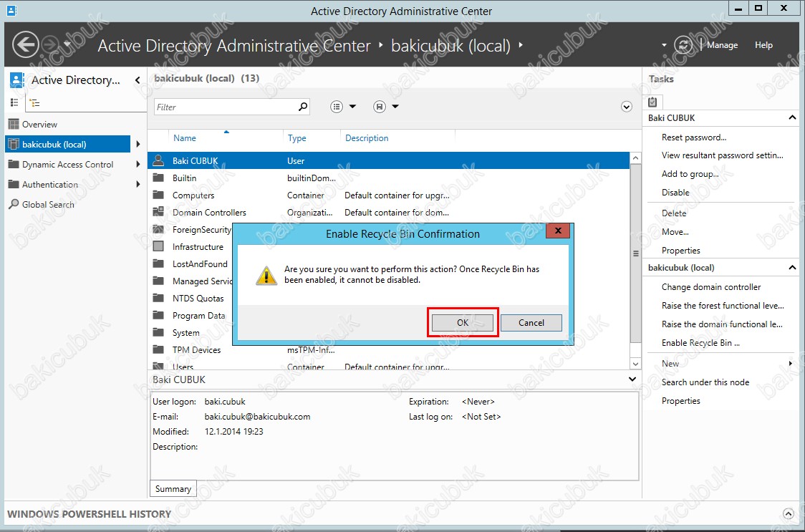Click Disable task
The height and width of the screenshot is (532, 805).
[x=675, y=192]
